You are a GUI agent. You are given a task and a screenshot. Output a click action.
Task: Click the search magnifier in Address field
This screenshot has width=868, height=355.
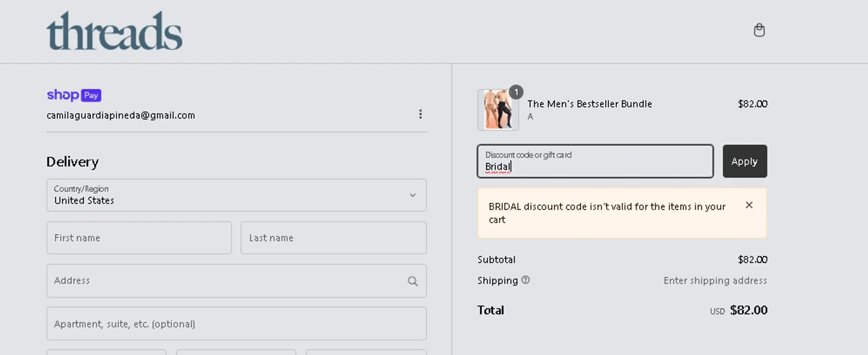413,281
